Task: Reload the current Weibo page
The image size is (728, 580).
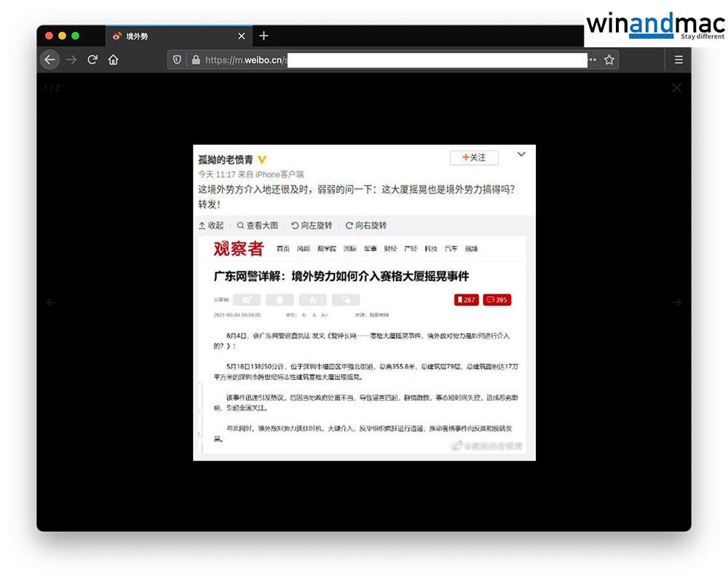Action: point(92,60)
